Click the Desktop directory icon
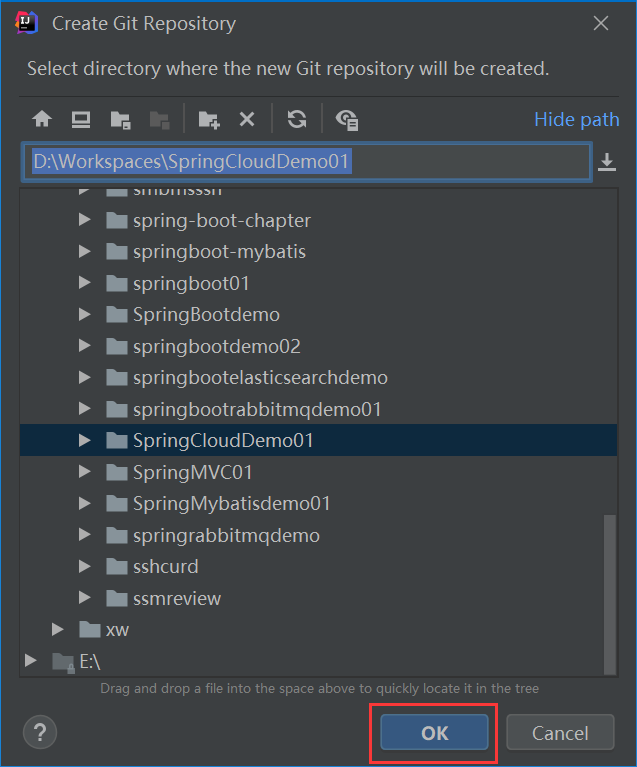The width and height of the screenshot is (637, 767). tap(80, 120)
